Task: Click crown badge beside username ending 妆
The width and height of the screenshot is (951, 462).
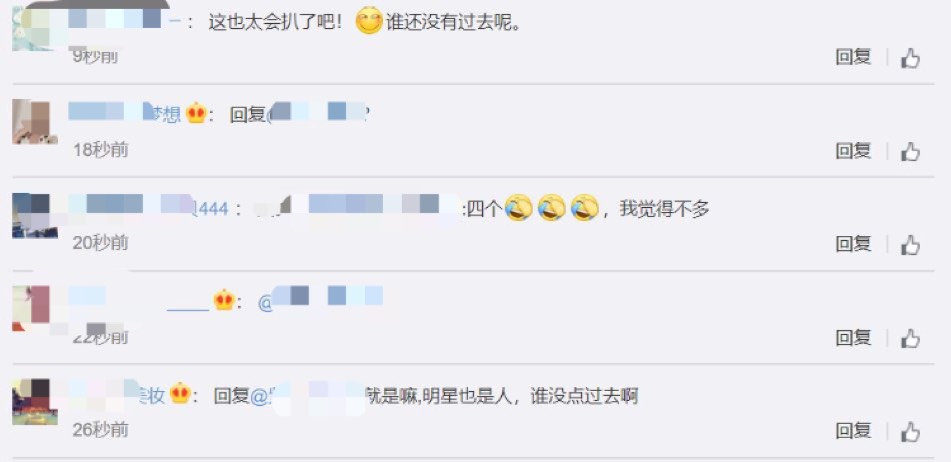Action: (180, 395)
